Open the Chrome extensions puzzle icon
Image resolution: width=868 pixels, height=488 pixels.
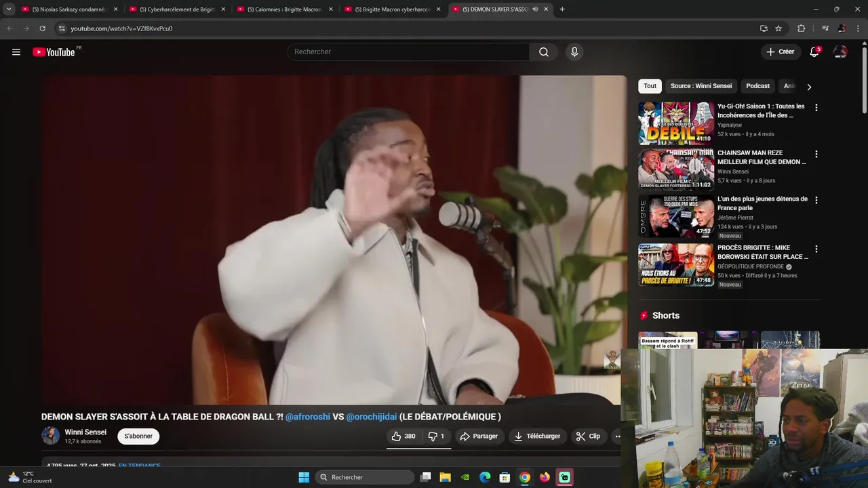click(801, 28)
